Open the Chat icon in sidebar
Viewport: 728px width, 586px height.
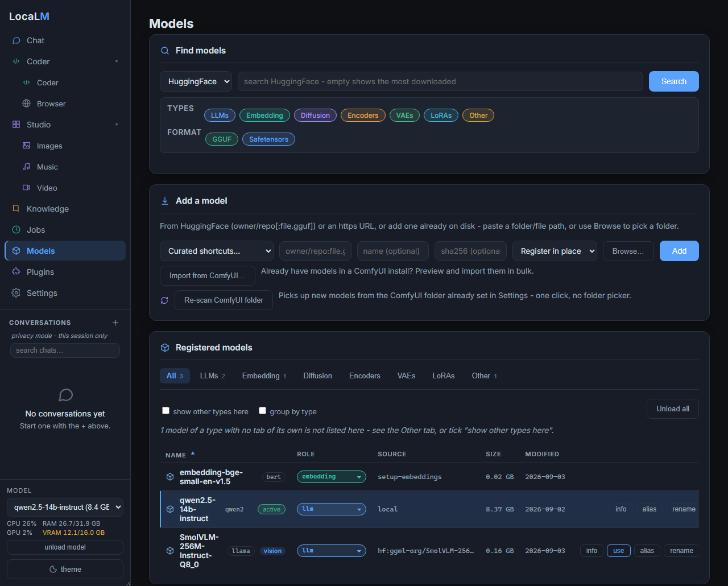point(16,40)
